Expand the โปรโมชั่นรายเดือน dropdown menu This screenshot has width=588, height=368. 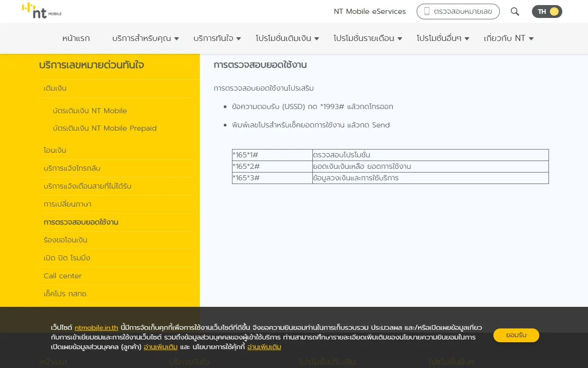[368, 38]
